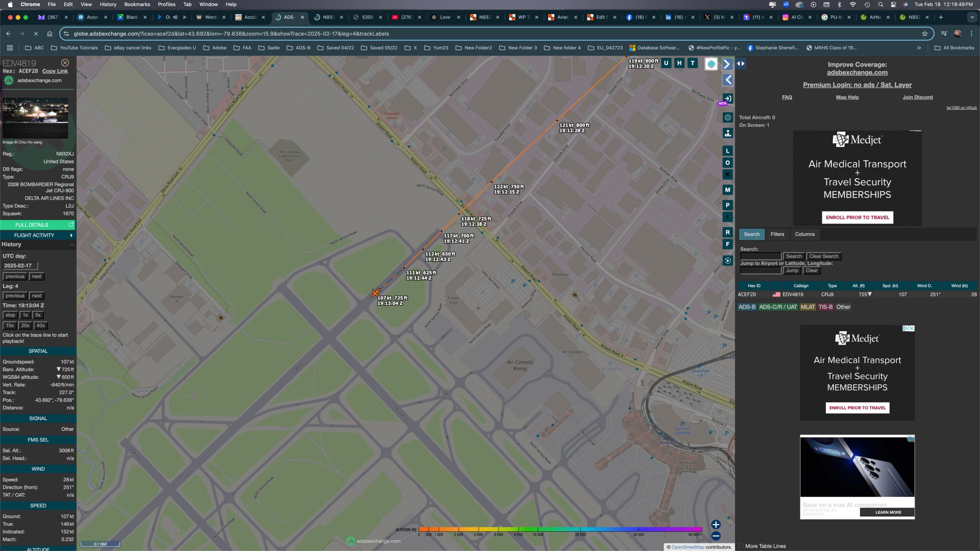Click next under Leg: 4
The image size is (980, 551).
(x=37, y=296)
